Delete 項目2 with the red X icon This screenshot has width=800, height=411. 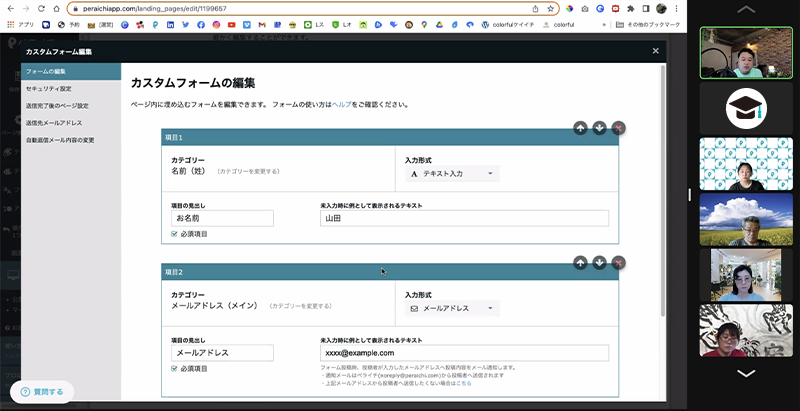(618, 262)
